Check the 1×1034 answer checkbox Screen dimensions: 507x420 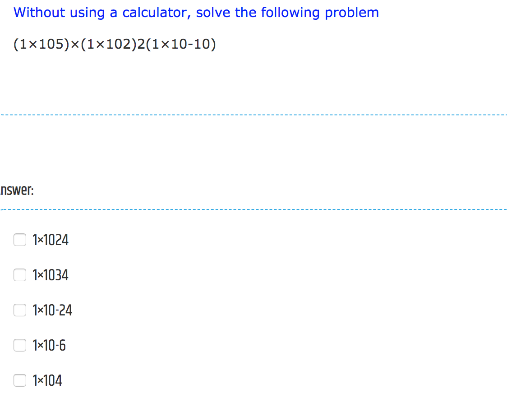(x=20, y=275)
